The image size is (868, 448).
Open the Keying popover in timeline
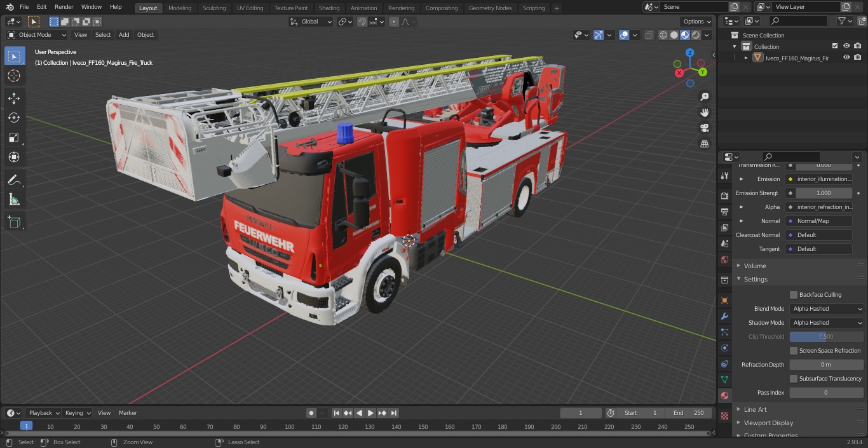tap(78, 413)
